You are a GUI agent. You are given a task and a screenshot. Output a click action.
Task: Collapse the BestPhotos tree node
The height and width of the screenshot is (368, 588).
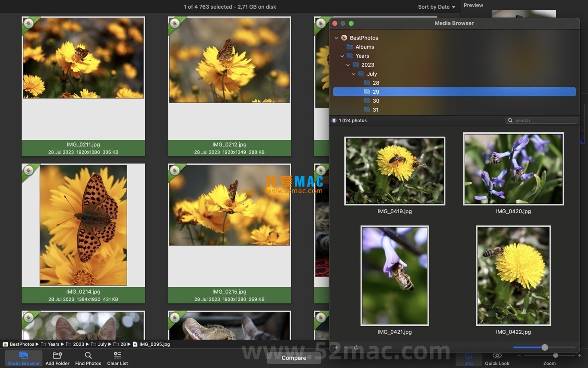[337, 38]
